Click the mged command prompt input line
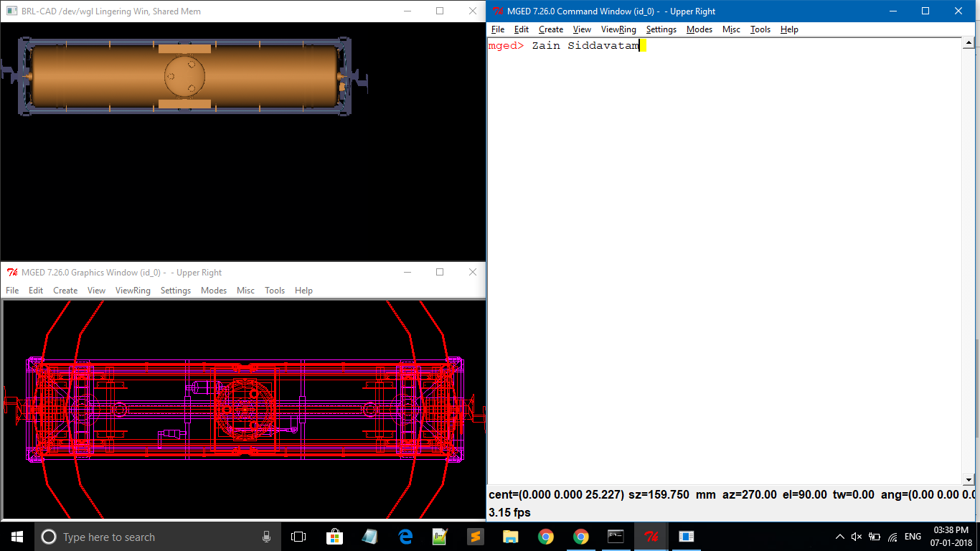This screenshot has width=980, height=551. coord(725,46)
